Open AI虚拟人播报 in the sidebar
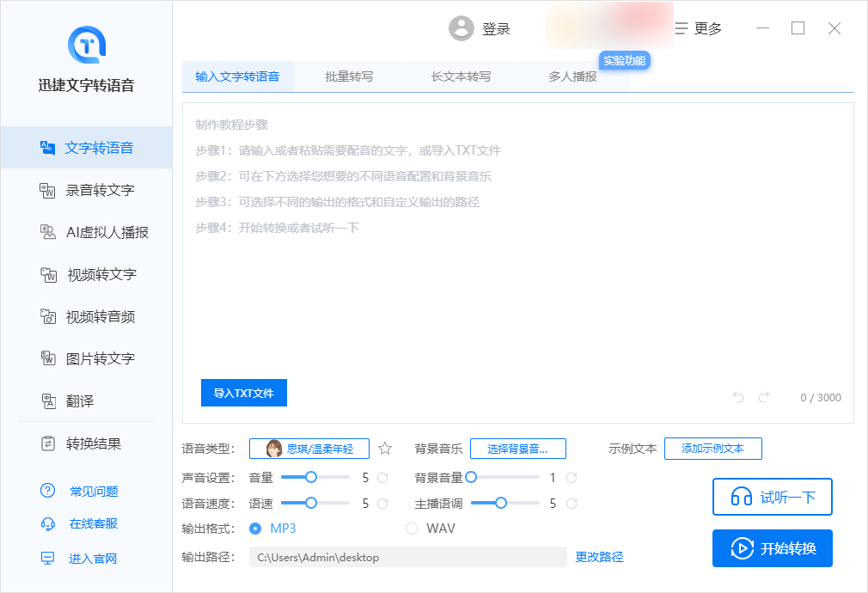 (x=86, y=233)
